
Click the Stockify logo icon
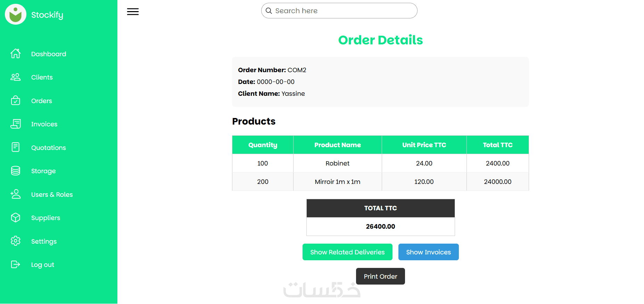coord(16,15)
